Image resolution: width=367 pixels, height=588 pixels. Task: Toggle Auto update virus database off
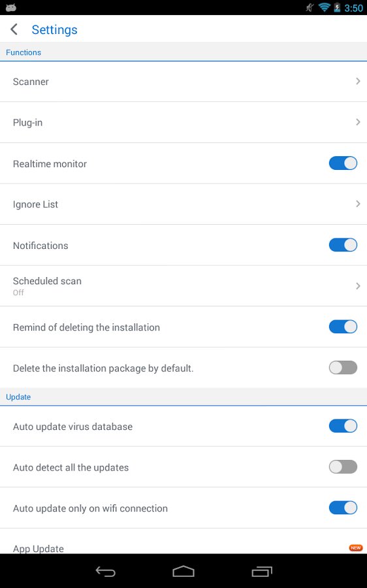(343, 426)
